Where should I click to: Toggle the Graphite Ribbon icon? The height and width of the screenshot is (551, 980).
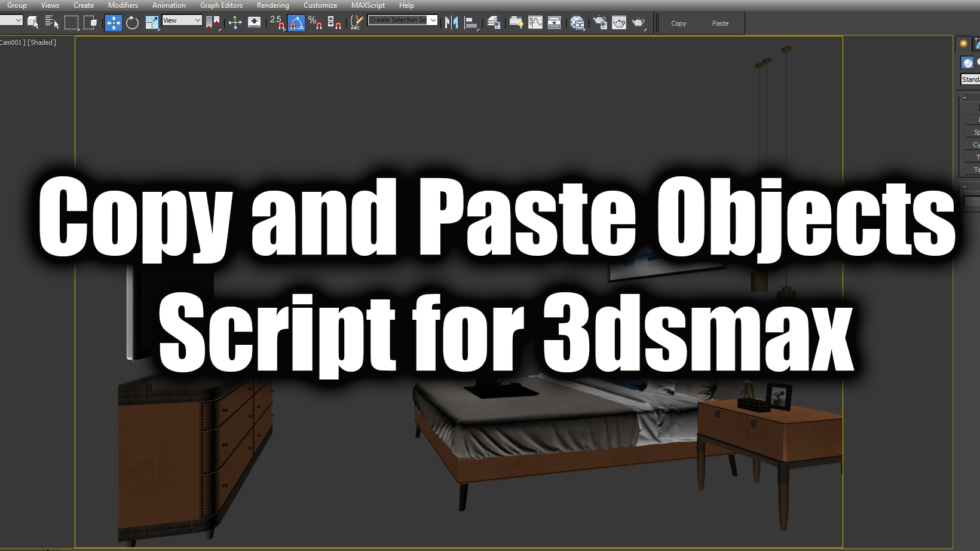[x=516, y=23]
